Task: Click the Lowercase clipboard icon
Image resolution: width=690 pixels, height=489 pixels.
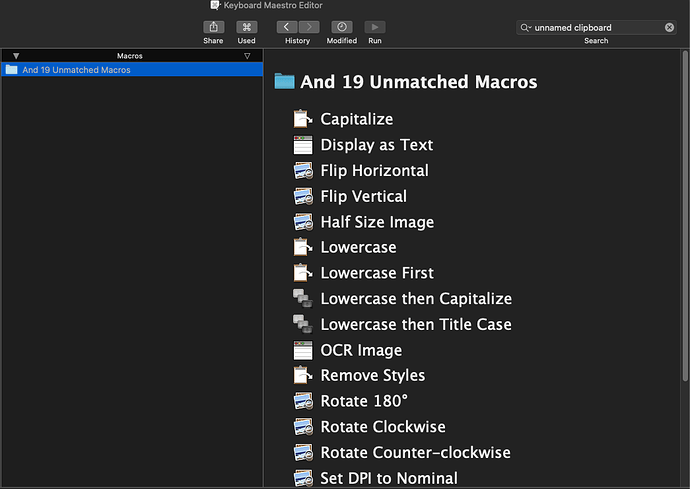Action: click(x=303, y=247)
